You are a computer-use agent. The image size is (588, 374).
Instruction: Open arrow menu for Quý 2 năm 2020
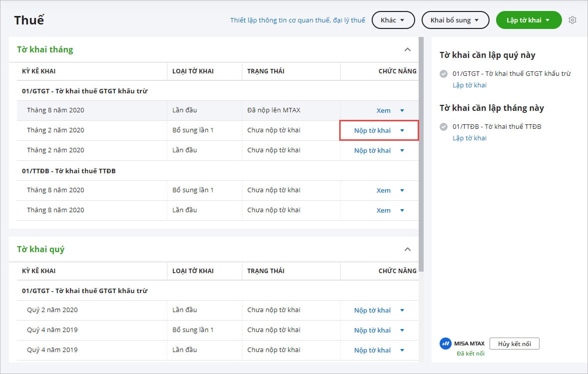[402, 310]
